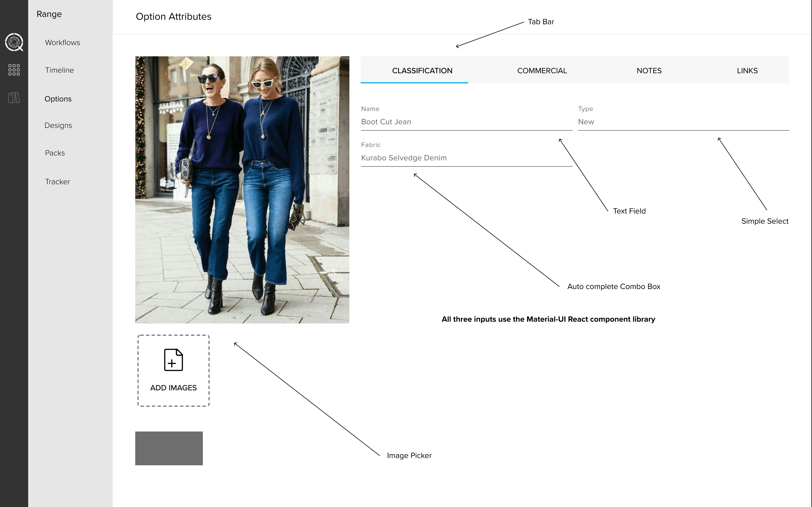812x507 pixels.
Task: Click the globe search logo icon
Action: coord(14,42)
